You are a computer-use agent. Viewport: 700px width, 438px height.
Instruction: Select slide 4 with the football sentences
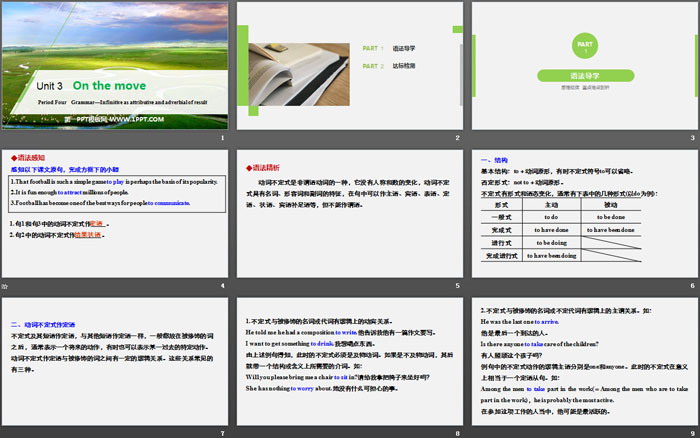[115, 213]
